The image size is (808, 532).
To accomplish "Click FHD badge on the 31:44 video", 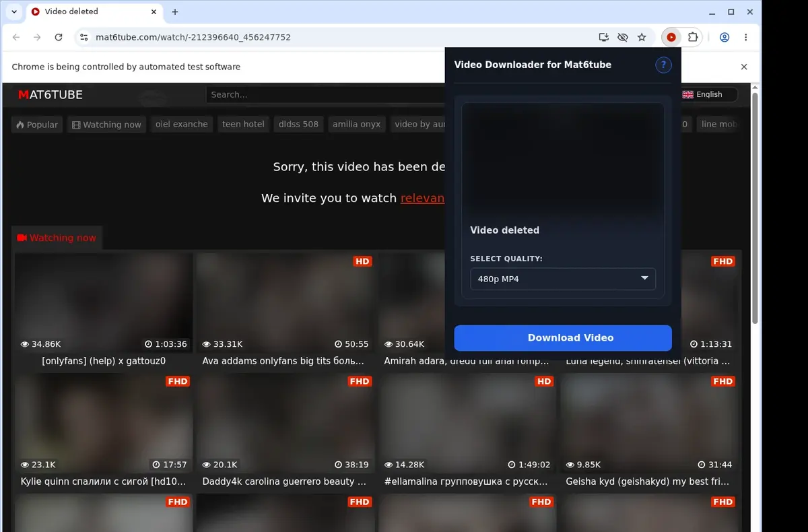I will pos(723,381).
